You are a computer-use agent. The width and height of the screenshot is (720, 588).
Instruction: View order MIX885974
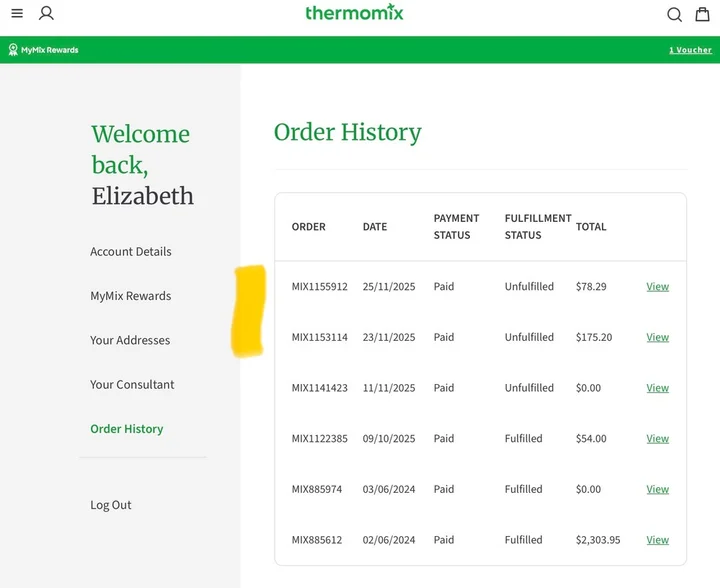click(x=658, y=489)
